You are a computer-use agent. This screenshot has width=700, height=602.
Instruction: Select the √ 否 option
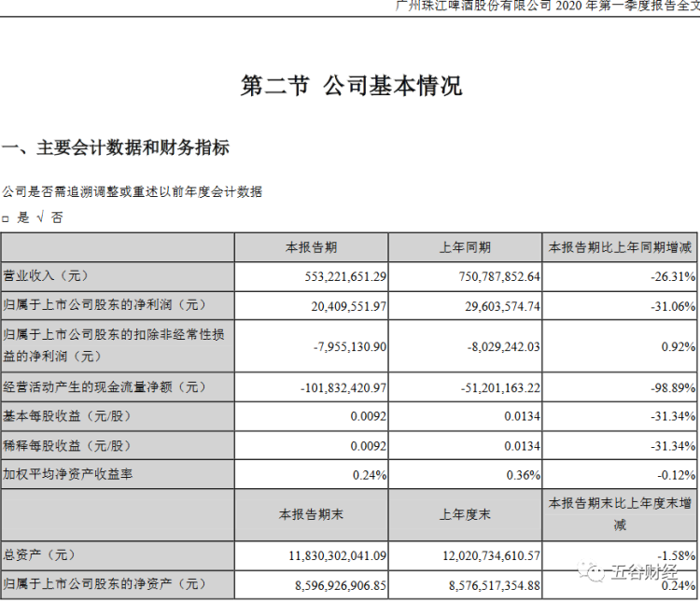pos(50,218)
